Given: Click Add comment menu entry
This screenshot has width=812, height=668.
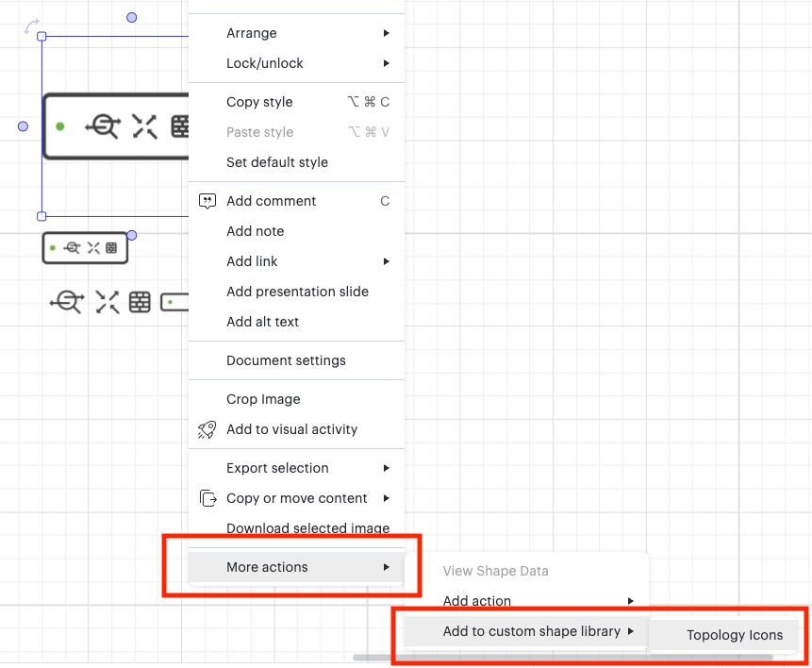Looking at the screenshot, I should coord(296,201).
